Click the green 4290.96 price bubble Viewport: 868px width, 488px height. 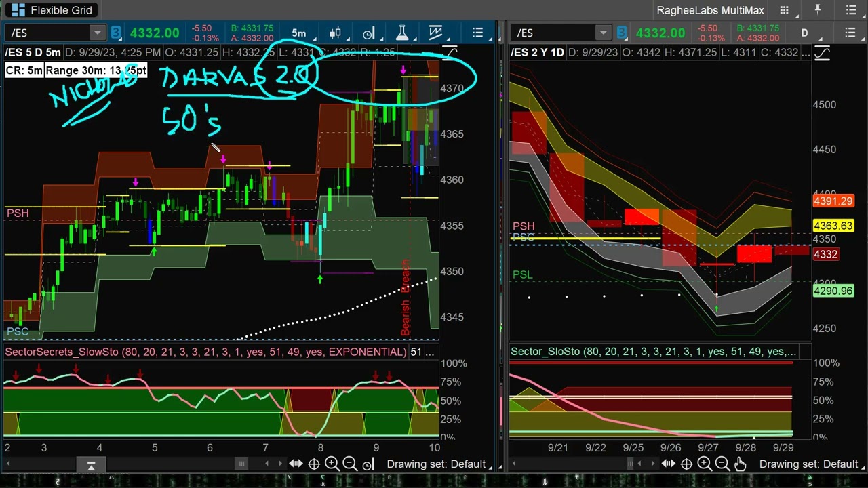(x=833, y=291)
